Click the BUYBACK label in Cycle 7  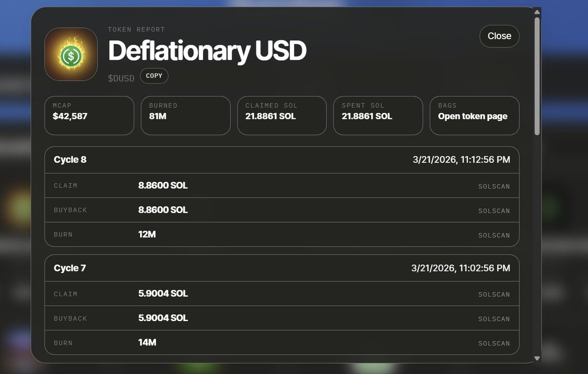[71, 319]
